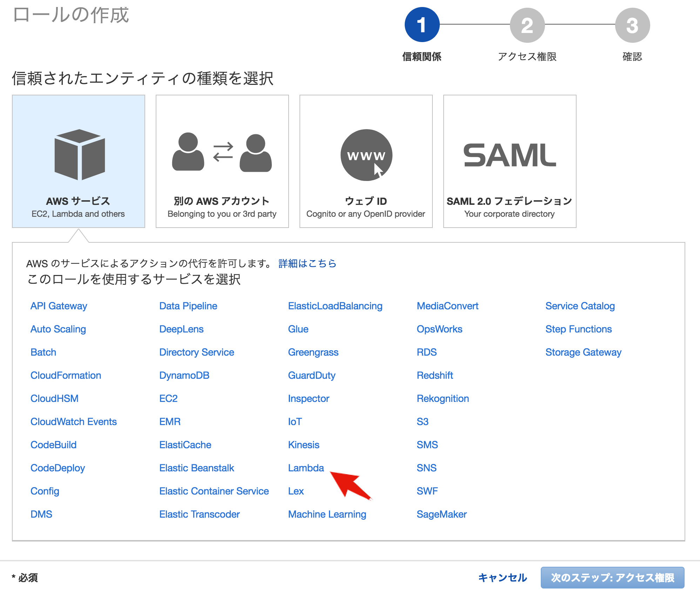This screenshot has width=700, height=592.
Task: Open the 詳細はこちら details link
Action: tap(307, 263)
